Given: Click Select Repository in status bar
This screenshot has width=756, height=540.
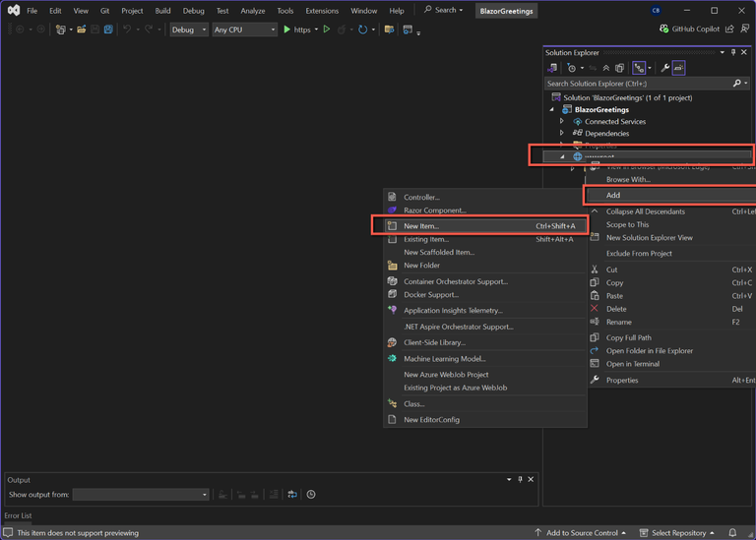Looking at the screenshot, I should pos(677,533).
